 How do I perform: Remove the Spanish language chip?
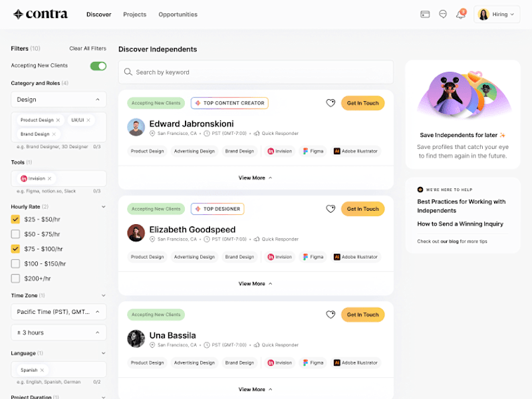click(x=42, y=370)
